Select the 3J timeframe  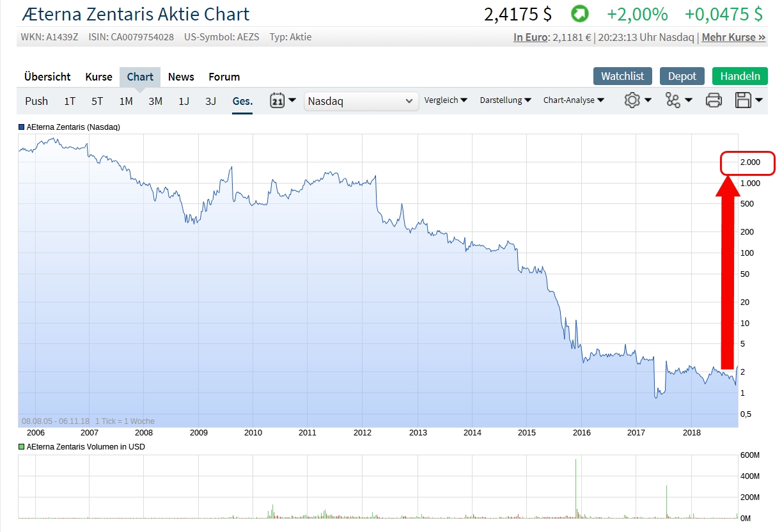[210, 100]
